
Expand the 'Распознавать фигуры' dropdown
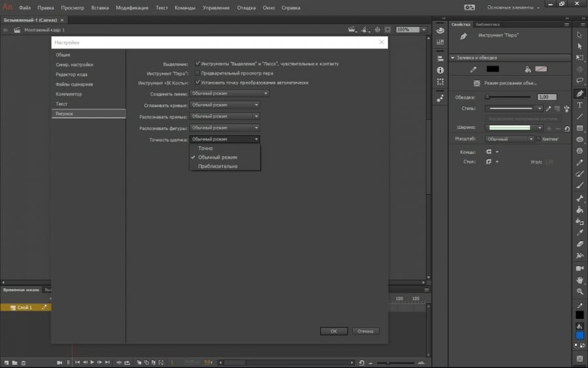click(x=225, y=128)
